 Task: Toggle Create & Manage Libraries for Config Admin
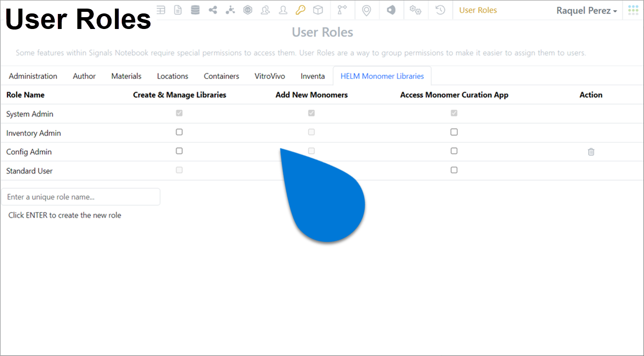[179, 151]
